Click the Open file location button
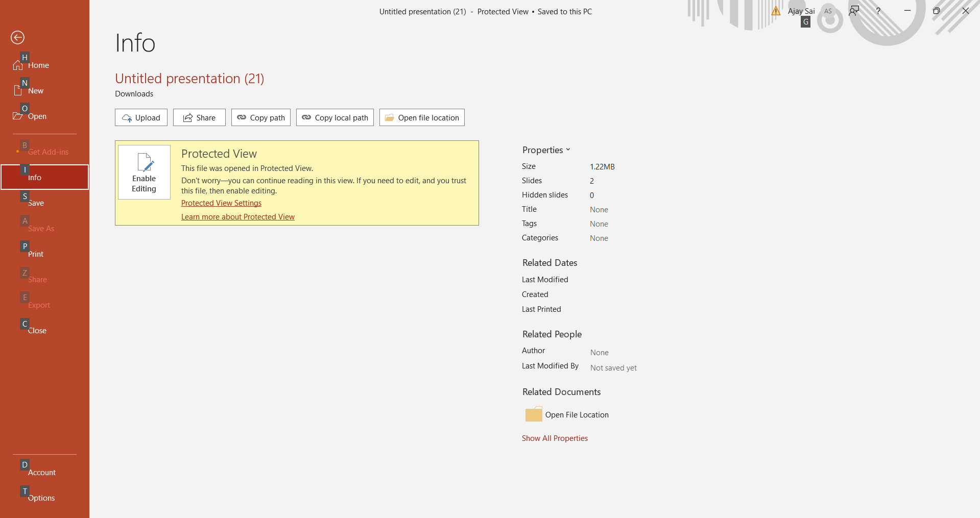This screenshot has width=980, height=518. pos(422,117)
